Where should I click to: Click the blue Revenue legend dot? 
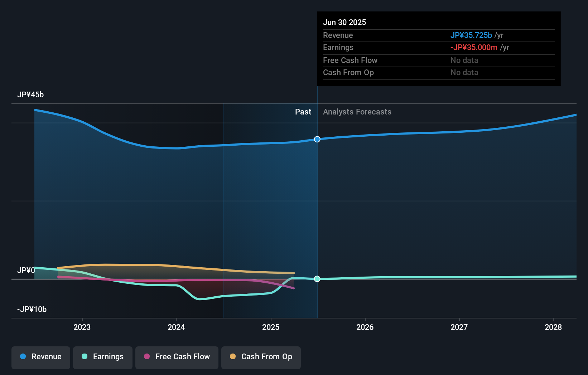tap(23, 356)
